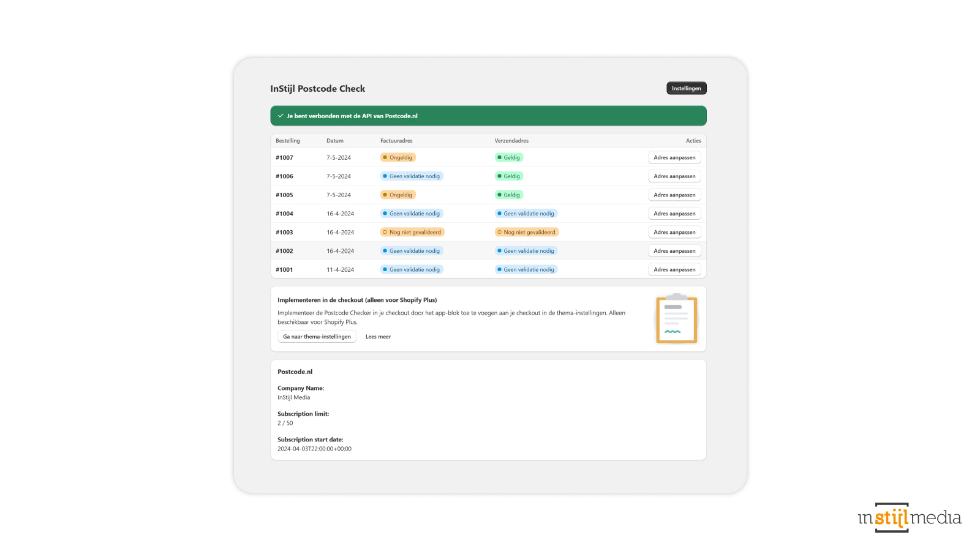Screen dimensions: 980x551
Task: Follow the Lees meer link
Action: [x=378, y=337]
